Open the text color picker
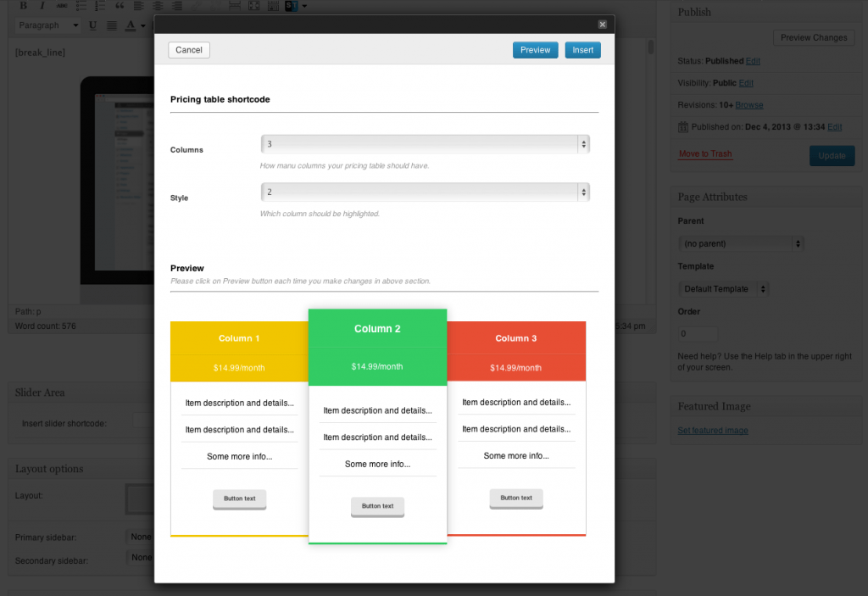This screenshot has height=596, width=868. coord(131,25)
